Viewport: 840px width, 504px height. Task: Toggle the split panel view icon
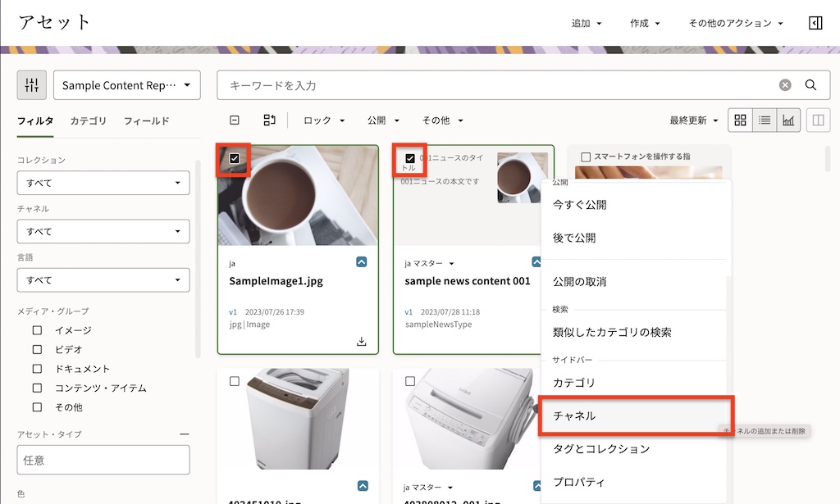click(x=817, y=120)
